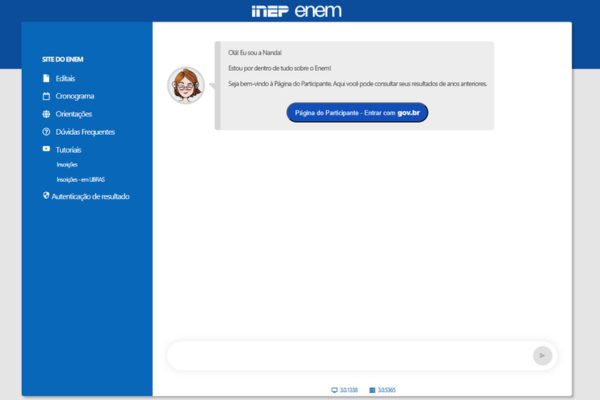Select Tutoriais in sidebar

tap(68, 150)
